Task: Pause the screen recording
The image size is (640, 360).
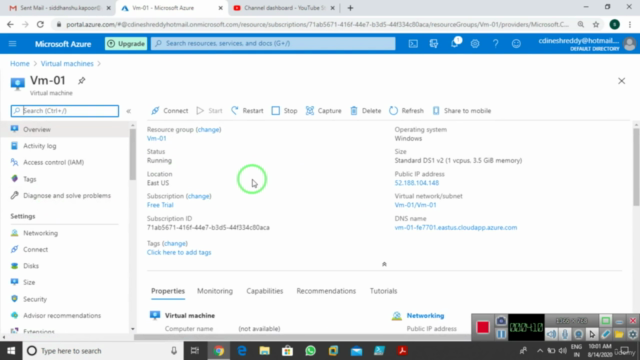Action: pos(501,334)
